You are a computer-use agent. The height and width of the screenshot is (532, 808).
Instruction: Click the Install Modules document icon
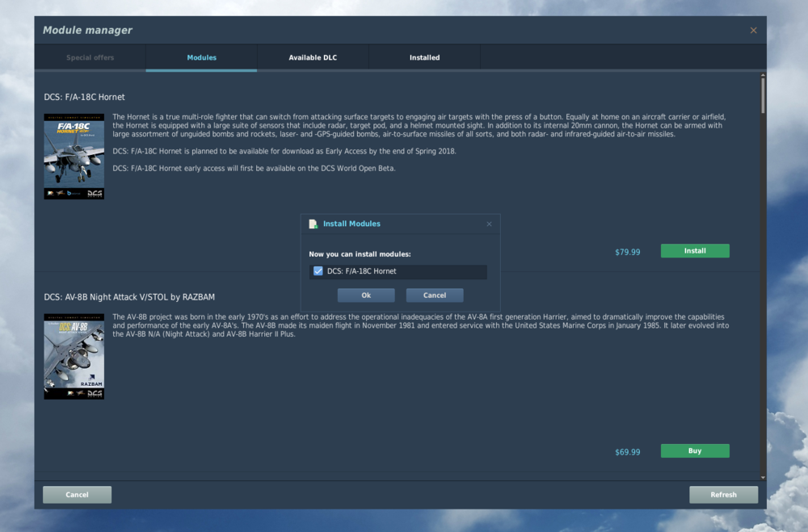pos(313,224)
